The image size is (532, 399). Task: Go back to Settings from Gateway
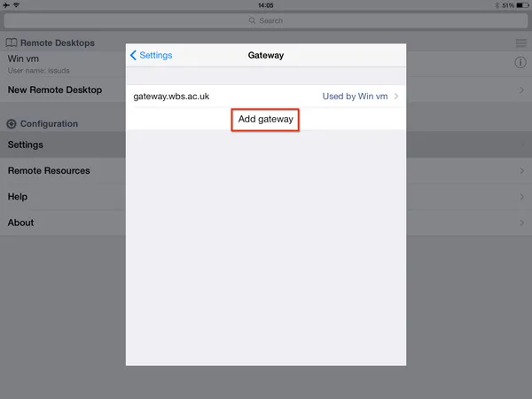tap(151, 55)
